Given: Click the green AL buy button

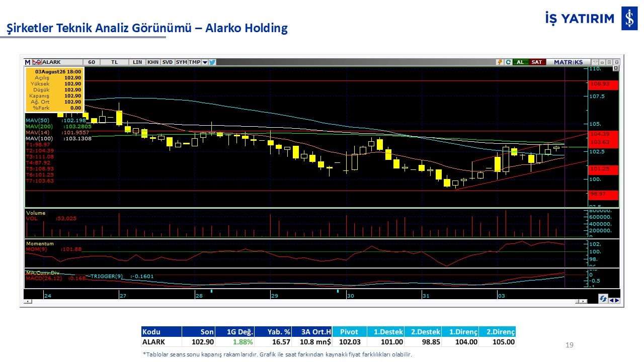Looking at the screenshot, I should 520,62.
